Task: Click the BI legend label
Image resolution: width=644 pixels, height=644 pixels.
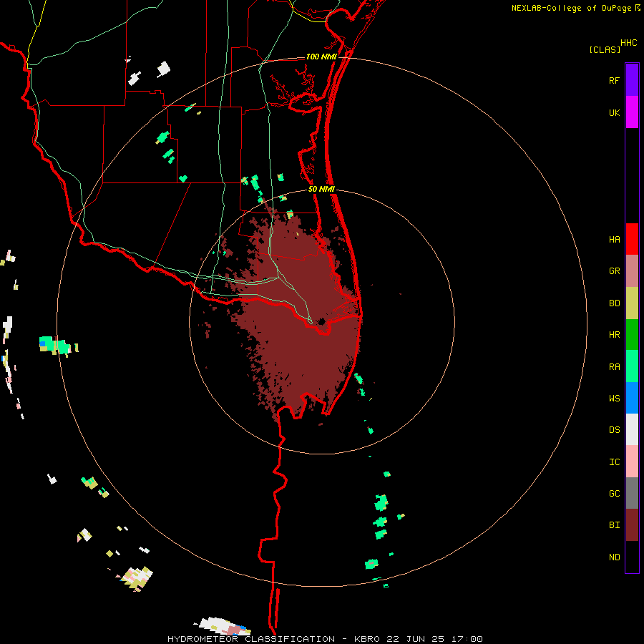Action: tap(614, 525)
